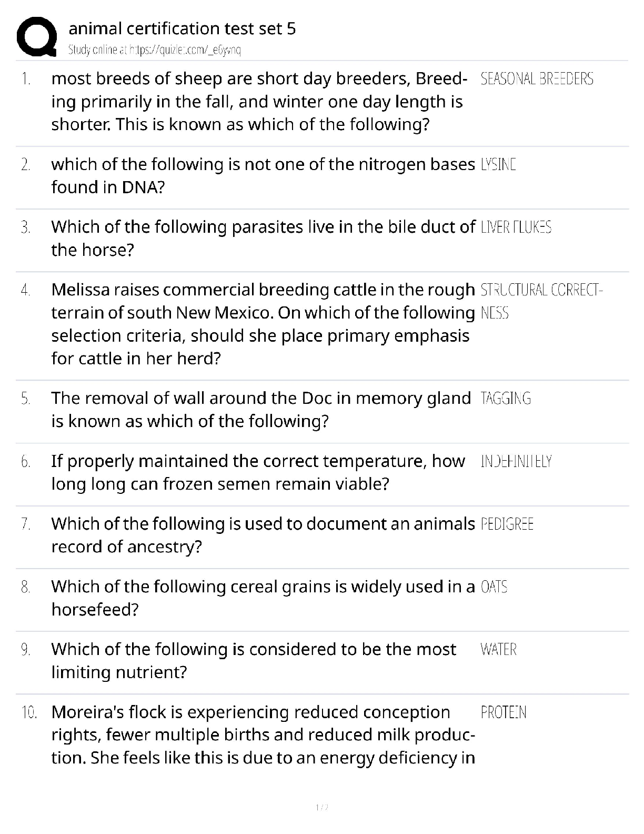Click the question about sheep short day breeders
The width and height of the screenshot is (644, 834).
coord(258,102)
